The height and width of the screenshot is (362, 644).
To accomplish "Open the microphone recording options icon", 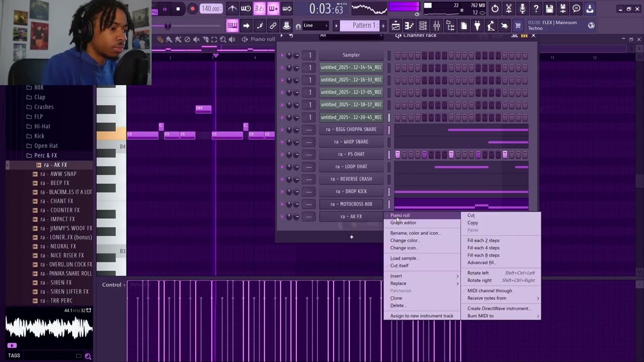I will tap(522, 9).
